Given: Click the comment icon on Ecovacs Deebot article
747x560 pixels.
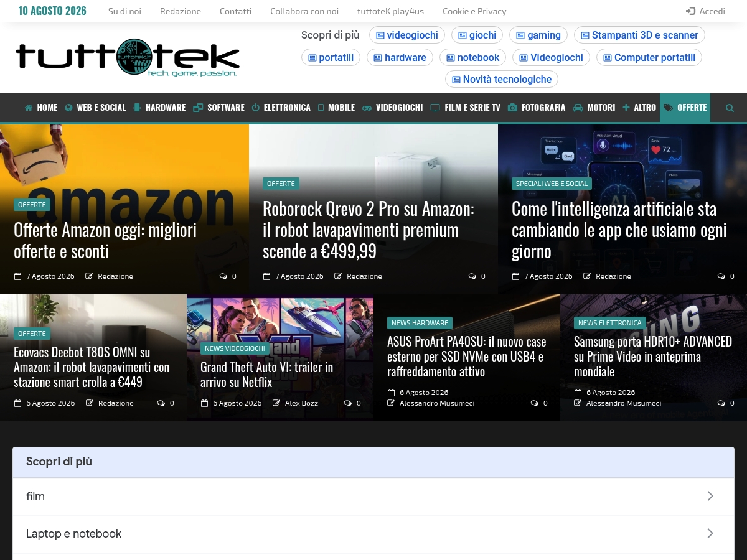Looking at the screenshot, I should 161,403.
